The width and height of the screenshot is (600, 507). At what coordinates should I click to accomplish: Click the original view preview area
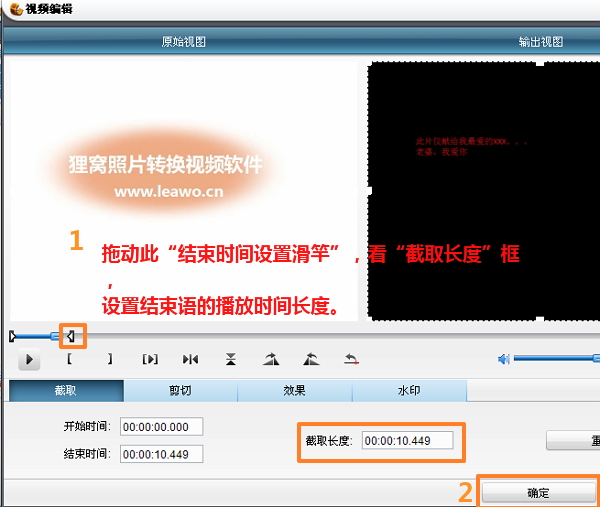pyautogui.click(x=184, y=191)
